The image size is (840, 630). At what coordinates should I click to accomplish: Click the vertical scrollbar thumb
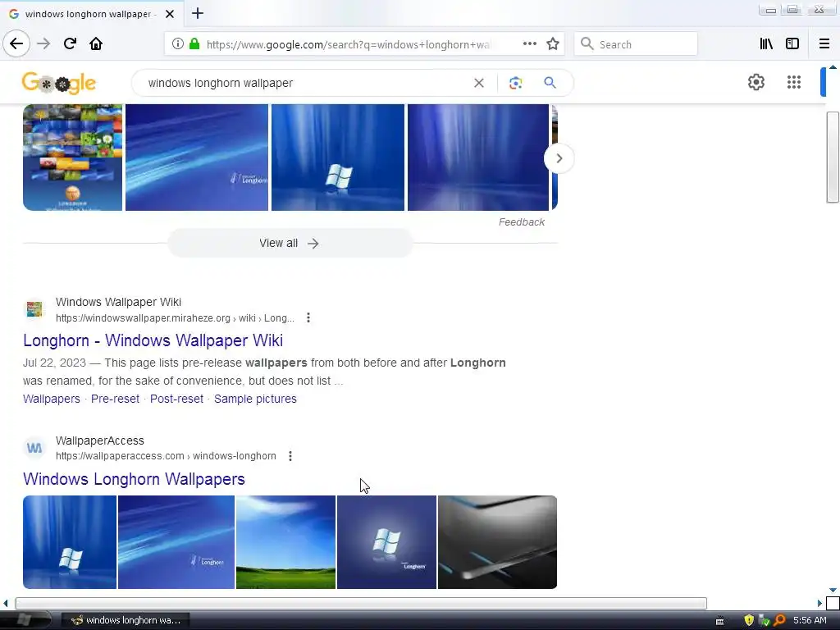[833, 157]
